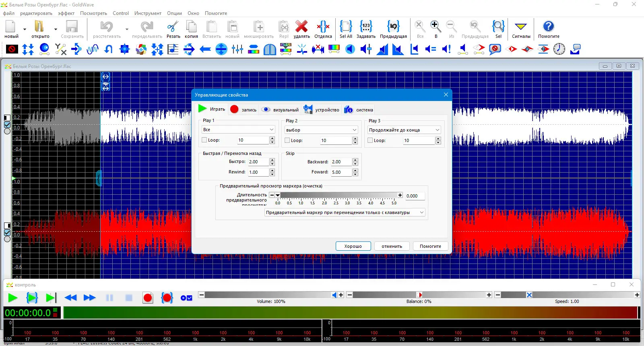Click the red record button in control panel

point(148,298)
